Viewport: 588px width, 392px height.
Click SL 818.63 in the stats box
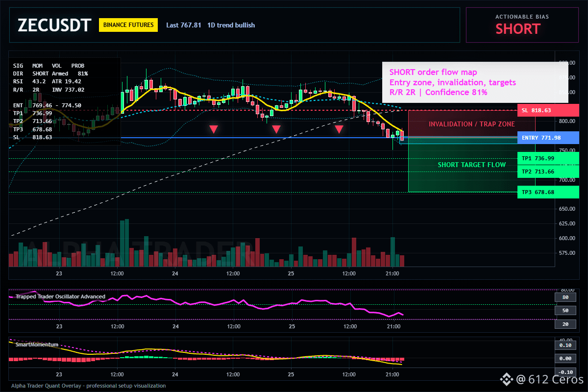32,137
